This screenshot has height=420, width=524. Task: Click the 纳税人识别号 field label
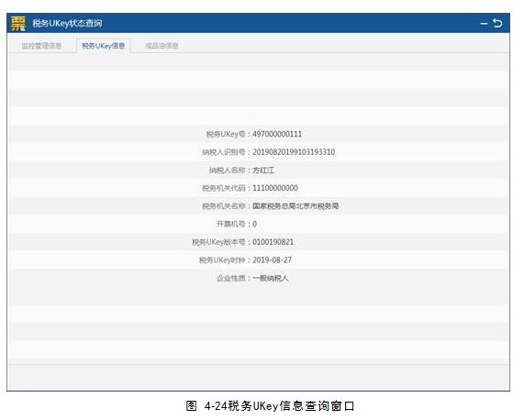224,152
